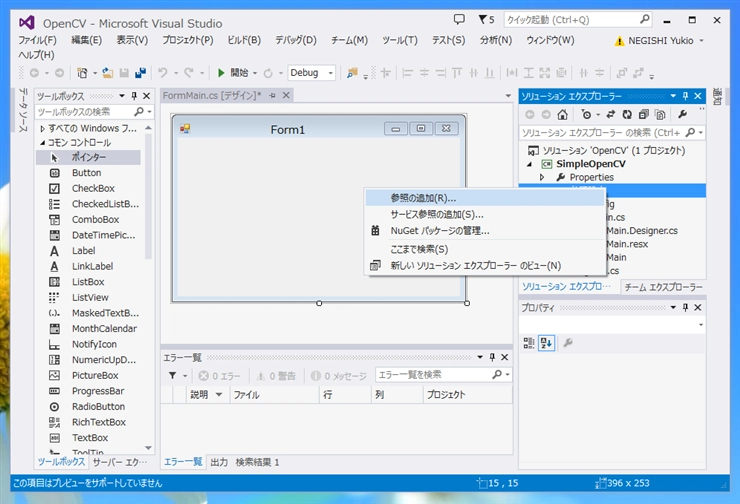Click the Align Lefts layout toolbar icon
740x504 pixels.
408,73
